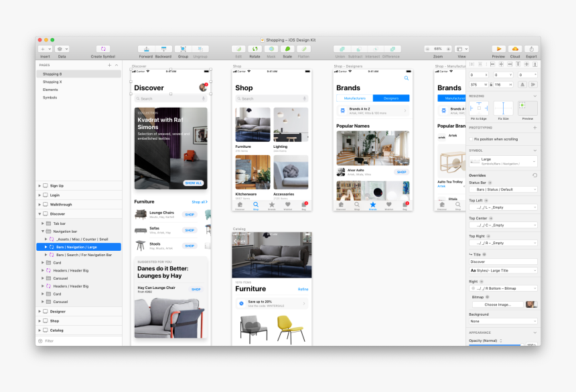Switch to the Shopping X page
Viewport: 576px width, 392px height.
[x=52, y=82]
